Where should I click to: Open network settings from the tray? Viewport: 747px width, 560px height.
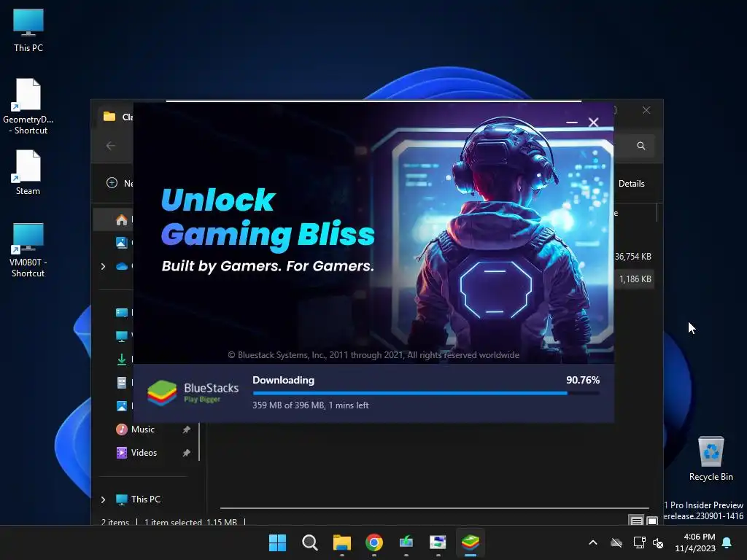639,542
